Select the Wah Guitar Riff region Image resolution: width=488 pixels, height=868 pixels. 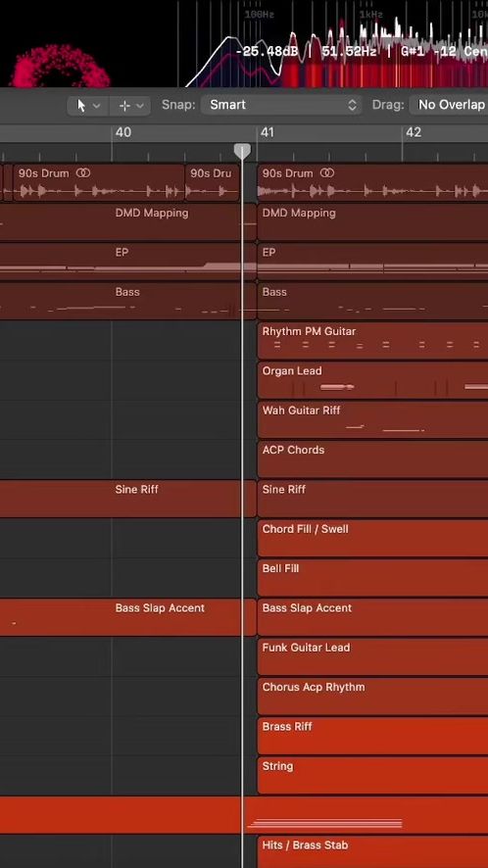tap(372, 419)
